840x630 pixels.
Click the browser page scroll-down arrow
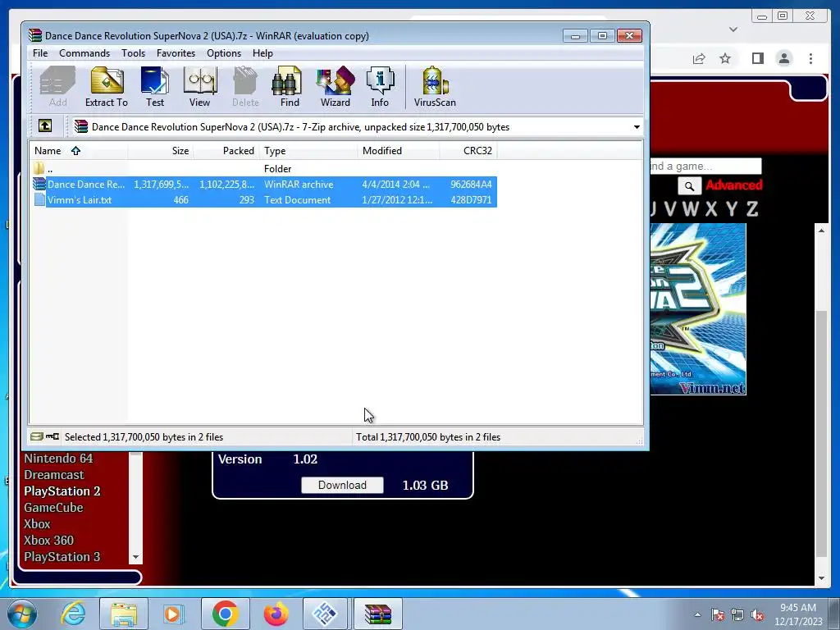(x=821, y=578)
